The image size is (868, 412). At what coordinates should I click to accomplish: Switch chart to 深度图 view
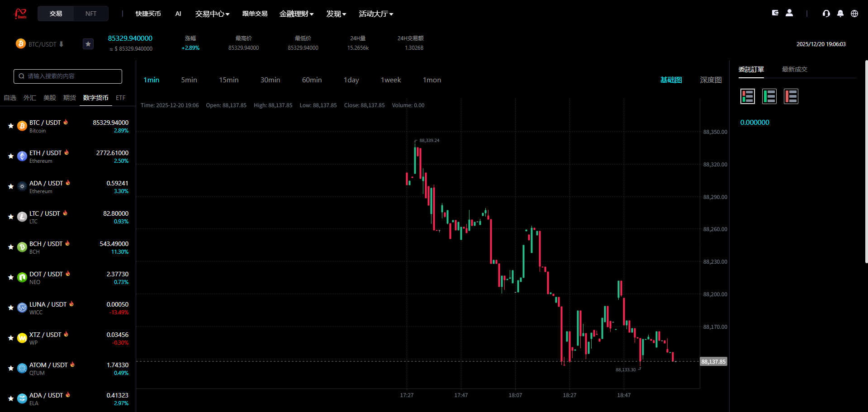710,80
